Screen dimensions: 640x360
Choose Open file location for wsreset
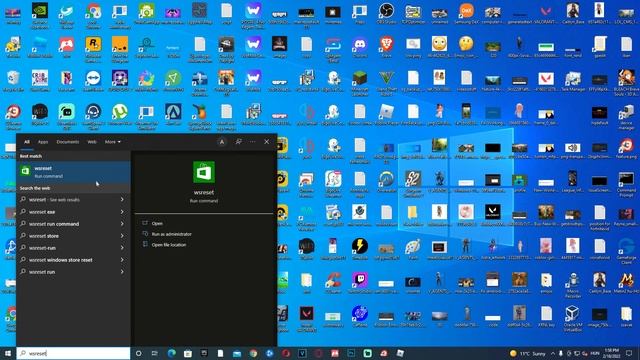pyautogui.click(x=168, y=245)
